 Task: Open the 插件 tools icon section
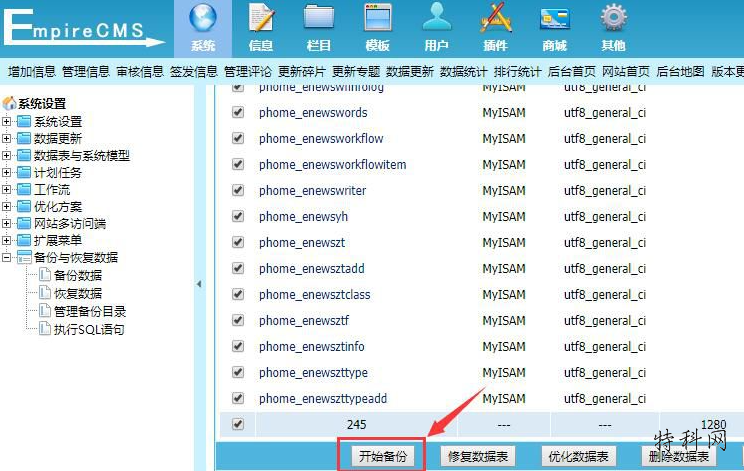click(x=495, y=28)
